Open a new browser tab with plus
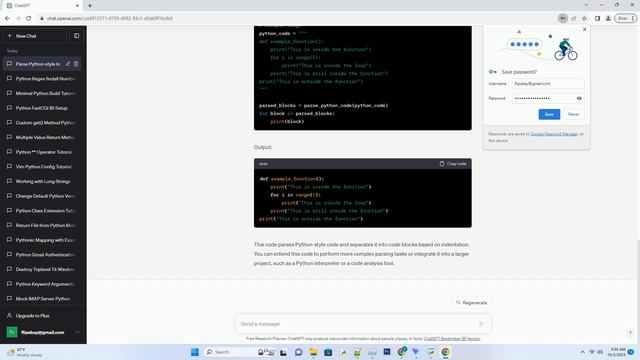The image size is (640, 360). click(90, 6)
